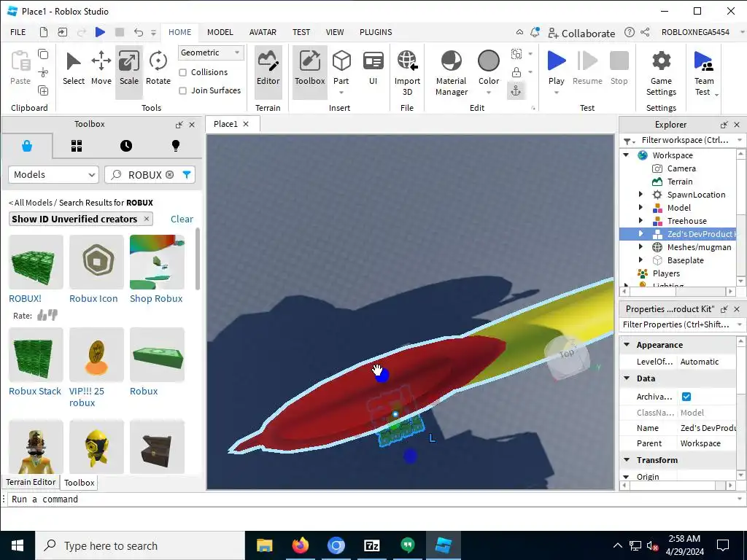
Task: Switch to Terrain Editor bottom tab
Action: point(31,482)
